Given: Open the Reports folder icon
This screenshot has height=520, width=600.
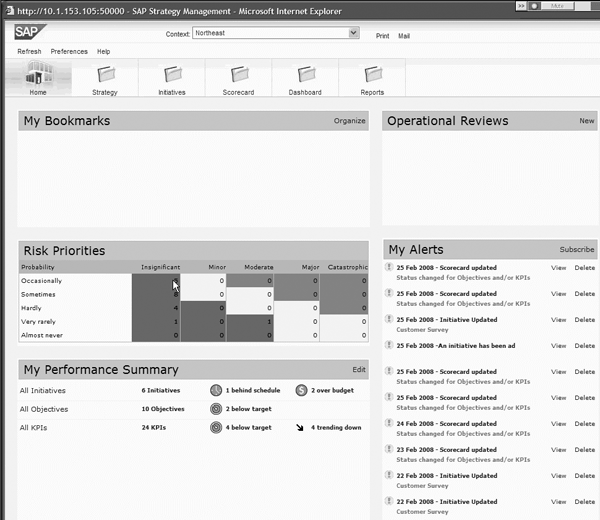Looking at the screenshot, I should [373, 74].
